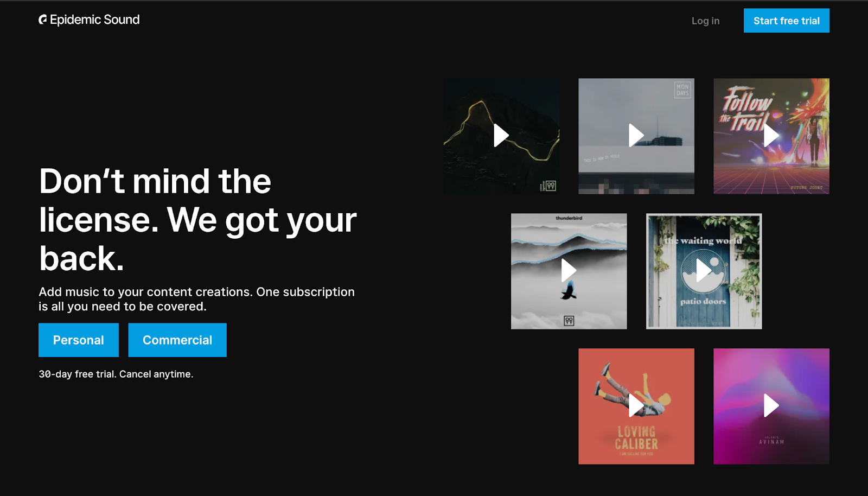Viewport: 868px width, 496px height.
Task: Select the Thunderbird title on album cover
Action: 569,218
